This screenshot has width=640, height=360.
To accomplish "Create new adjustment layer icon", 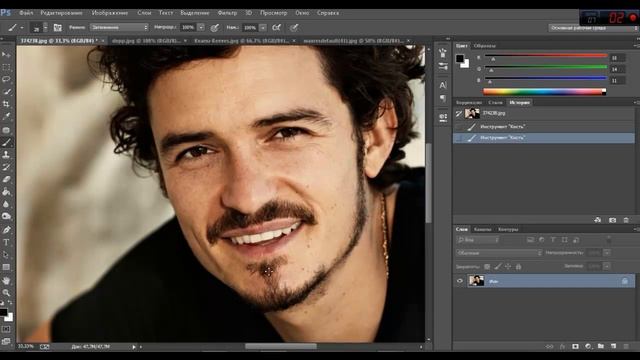I will pyautogui.click(x=588, y=347).
